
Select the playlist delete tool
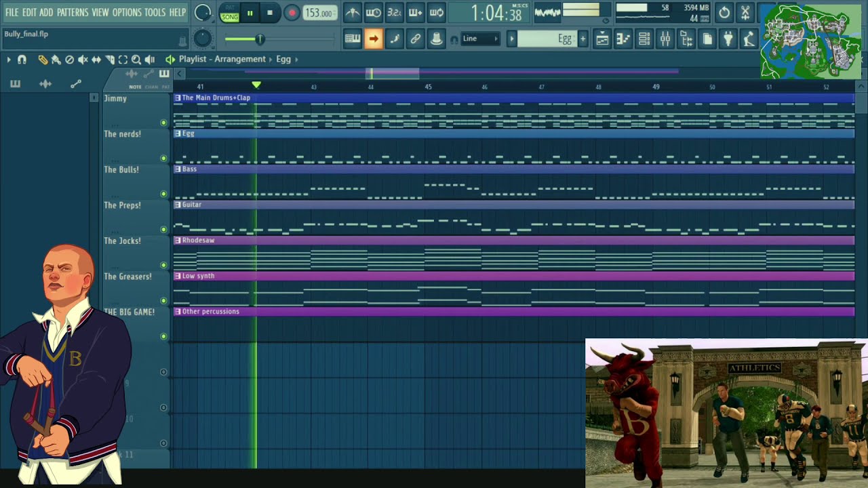tap(69, 60)
